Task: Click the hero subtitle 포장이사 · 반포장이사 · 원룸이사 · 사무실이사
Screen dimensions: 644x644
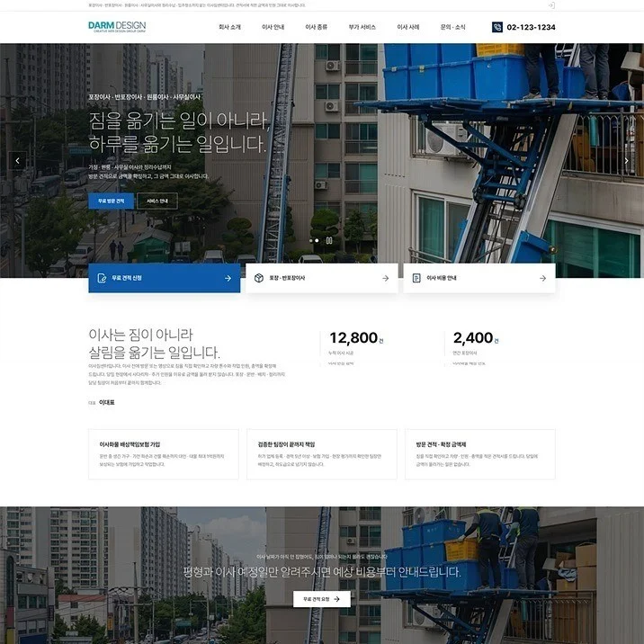Action: pos(145,97)
